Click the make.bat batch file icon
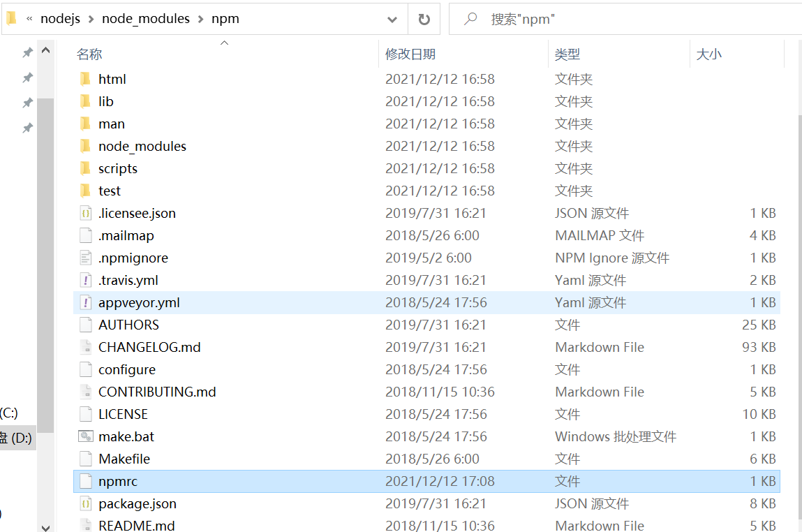The height and width of the screenshot is (532, 802). 85,436
